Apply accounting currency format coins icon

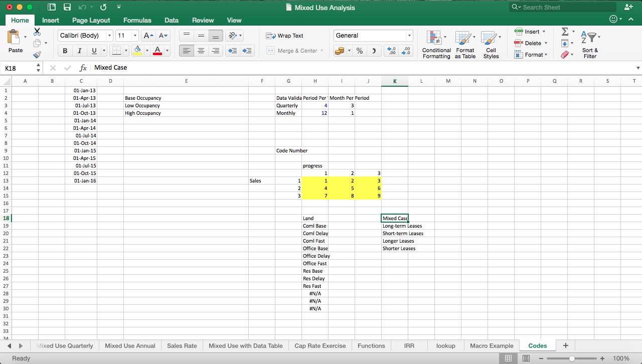coord(340,51)
